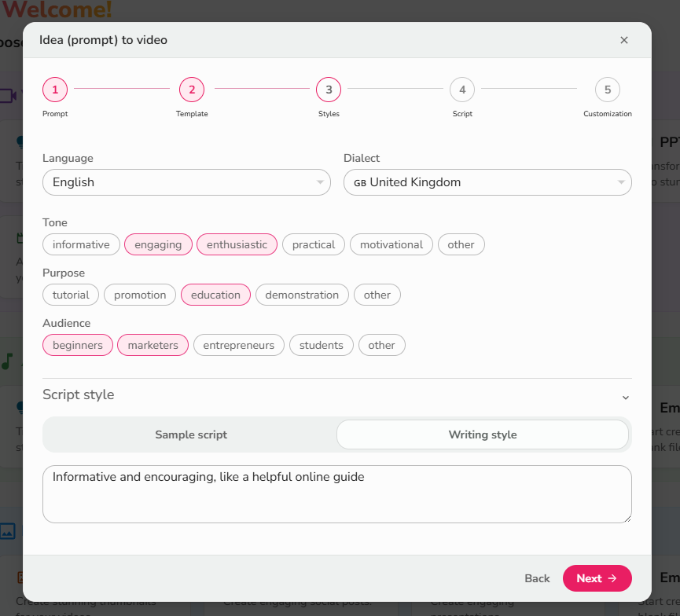Jump to step 2 Template circle

[x=192, y=90]
